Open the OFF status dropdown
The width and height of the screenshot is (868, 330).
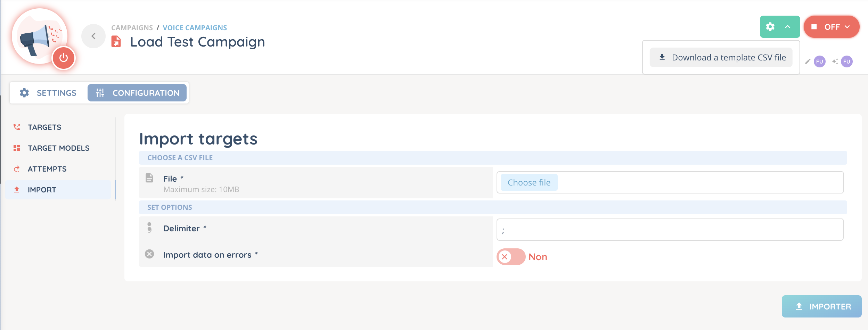pos(832,27)
